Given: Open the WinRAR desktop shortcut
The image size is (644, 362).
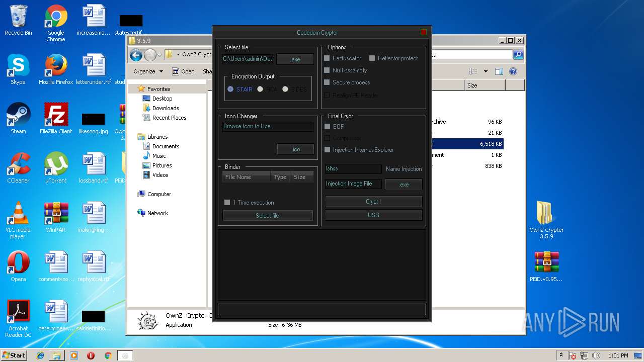Looking at the screenshot, I should (x=56, y=217).
